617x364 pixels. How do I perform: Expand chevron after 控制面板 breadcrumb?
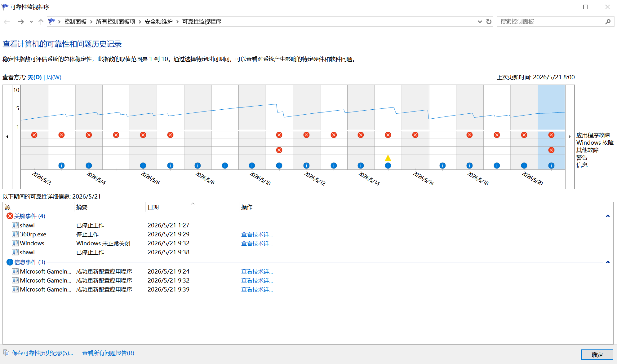coord(91,22)
